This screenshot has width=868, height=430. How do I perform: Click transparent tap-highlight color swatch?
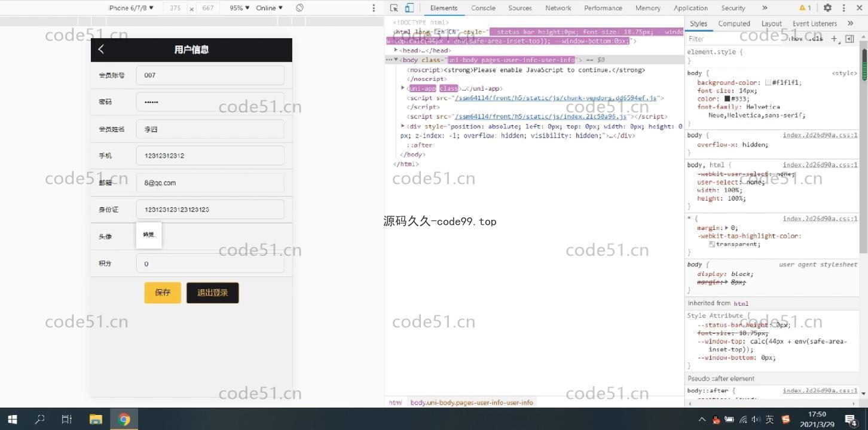click(712, 244)
